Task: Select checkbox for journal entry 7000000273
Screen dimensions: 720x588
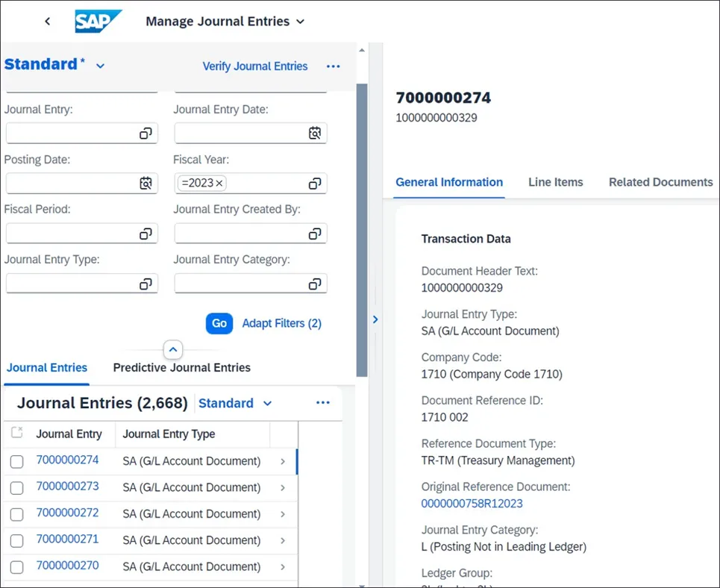Action: click(x=17, y=488)
